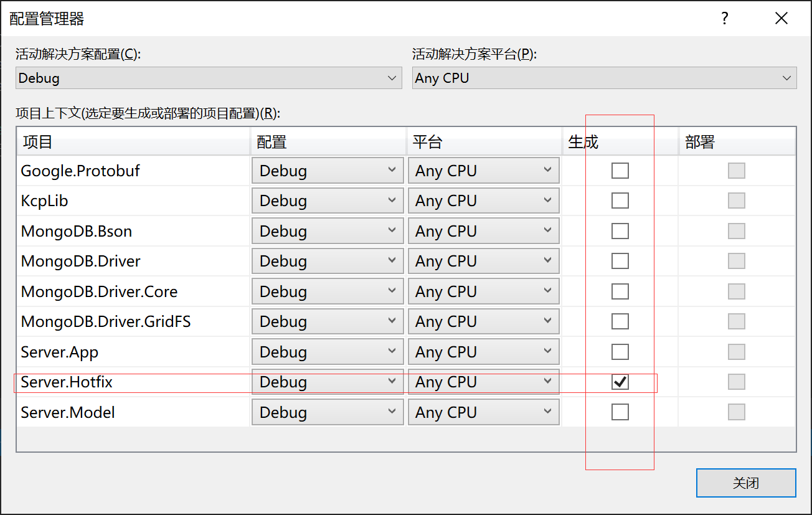Check 生成 box for KcpLib project
Screen dimensions: 812x515
[x=620, y=201]
